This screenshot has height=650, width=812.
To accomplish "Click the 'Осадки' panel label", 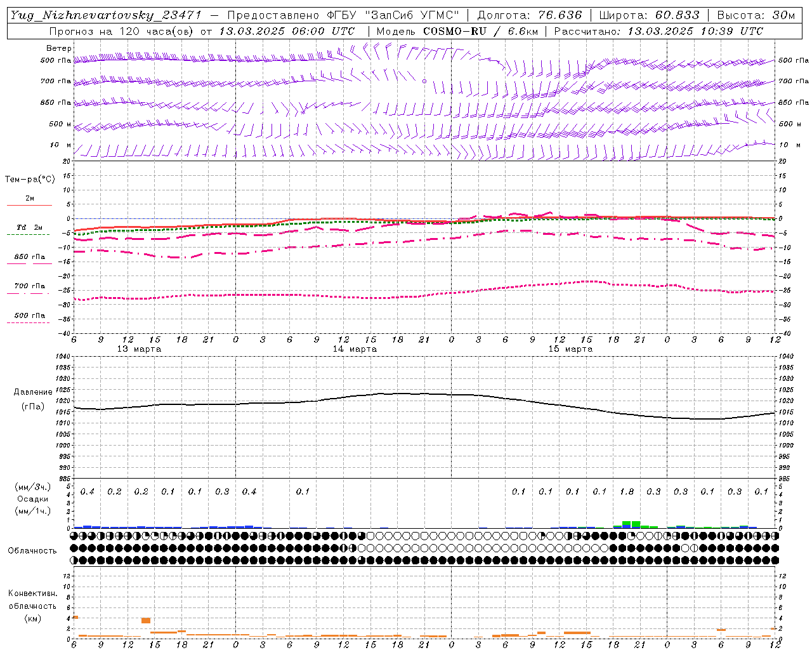I will tap(32, 499).
